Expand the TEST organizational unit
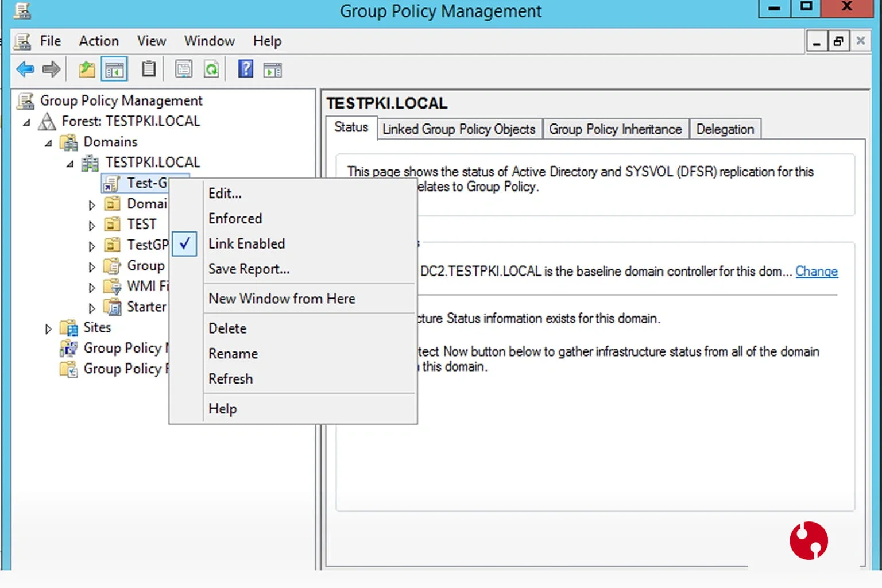The width and height of the screenshot is (882, 588). coord(92,225)
